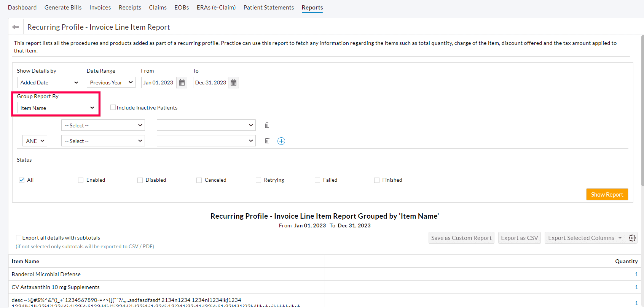Open the Receipts tab

(x=130, y=8)
